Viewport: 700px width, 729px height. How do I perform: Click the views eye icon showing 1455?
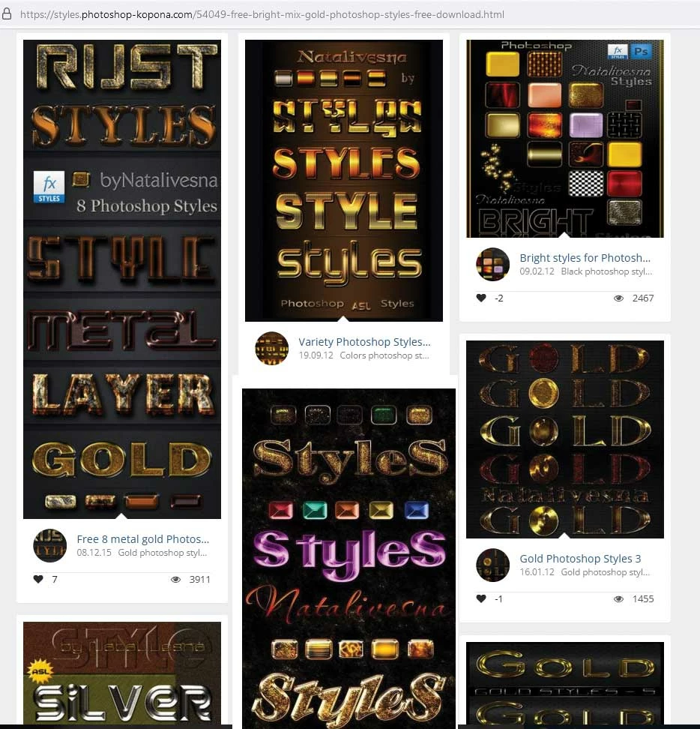[619, 598]
